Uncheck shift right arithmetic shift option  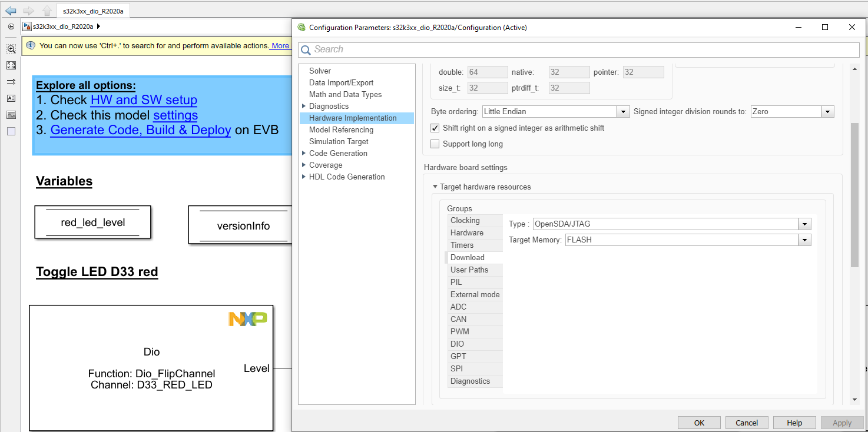(x=435, y=128)
